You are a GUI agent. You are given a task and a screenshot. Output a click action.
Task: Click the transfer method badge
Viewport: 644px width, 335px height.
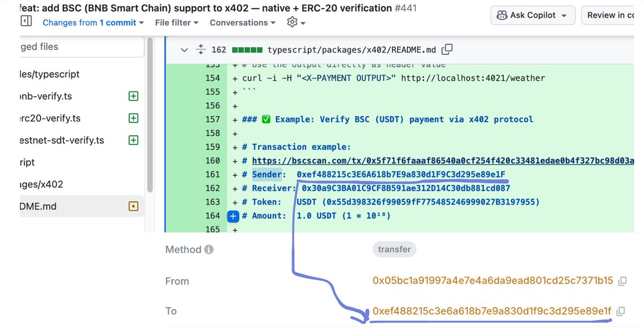(x=394, y=250)
